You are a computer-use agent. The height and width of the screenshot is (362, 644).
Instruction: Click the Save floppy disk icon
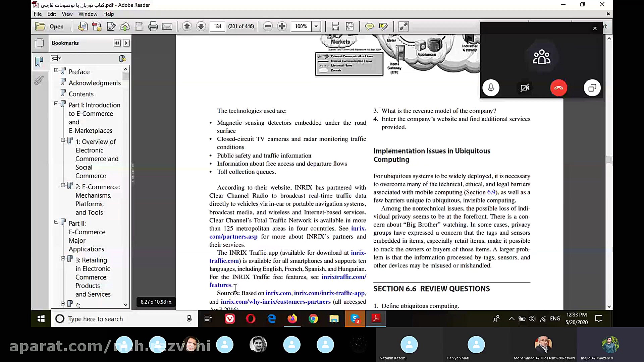coord(139,26)
